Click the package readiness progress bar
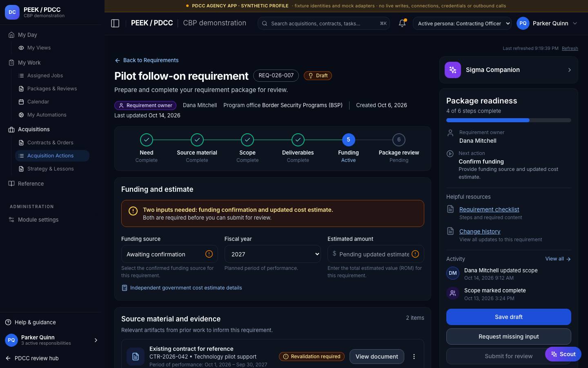 tap(508, 120)
